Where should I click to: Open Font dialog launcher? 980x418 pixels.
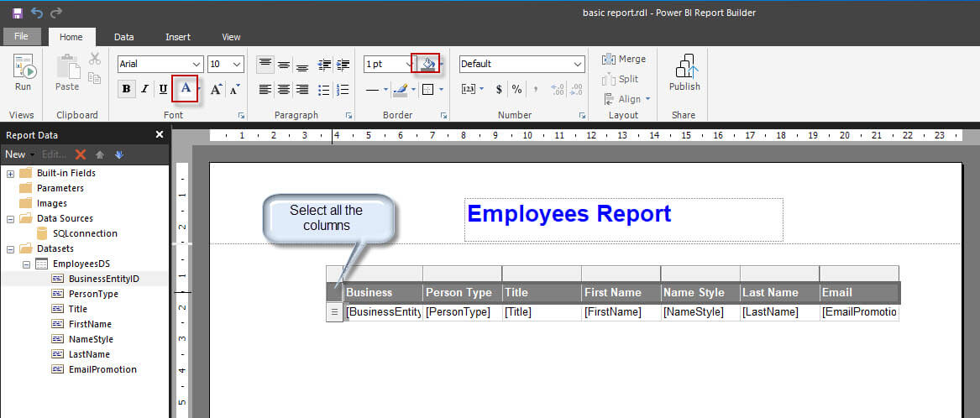click(241, 116)
